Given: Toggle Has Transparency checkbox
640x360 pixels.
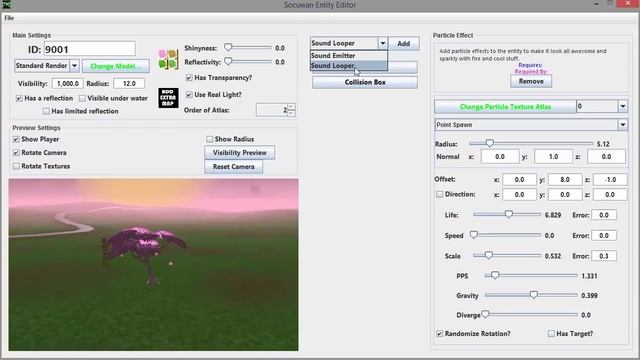Looking at the screenshot, I should [189, 78].
